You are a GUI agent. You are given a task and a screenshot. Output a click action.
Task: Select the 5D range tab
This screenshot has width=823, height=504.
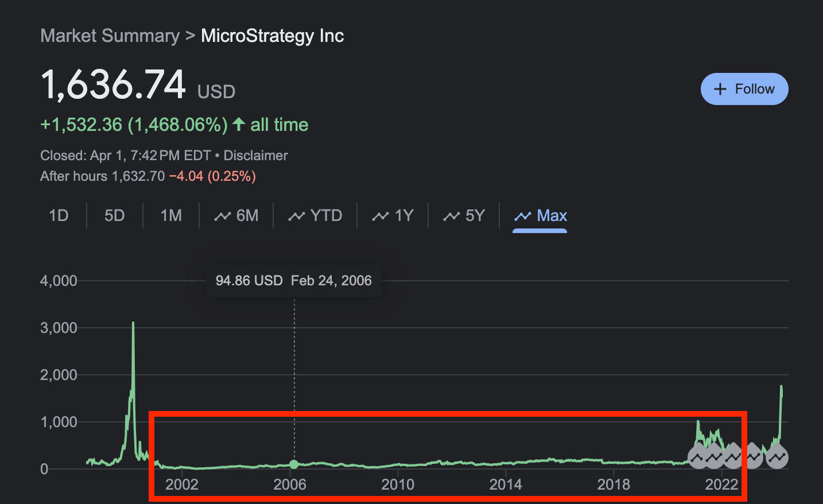point(115,216)
